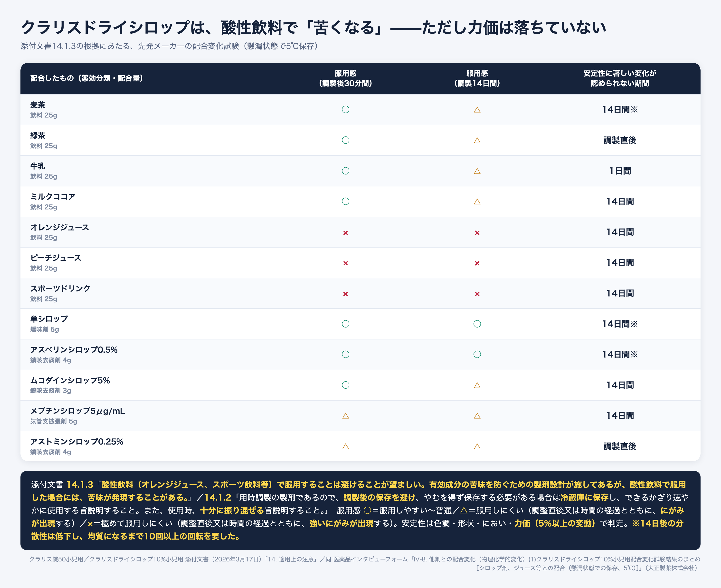Viewport: 721px width, 588px height.
Task: Click the green circle in ミルクココア 30-minute column
Action: coord(345,201)
